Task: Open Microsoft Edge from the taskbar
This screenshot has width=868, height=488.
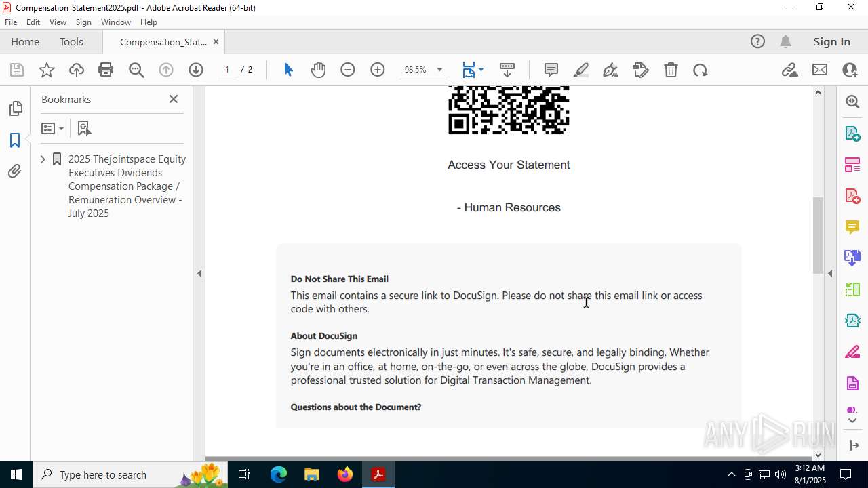Action: click(x=279, y=474)
